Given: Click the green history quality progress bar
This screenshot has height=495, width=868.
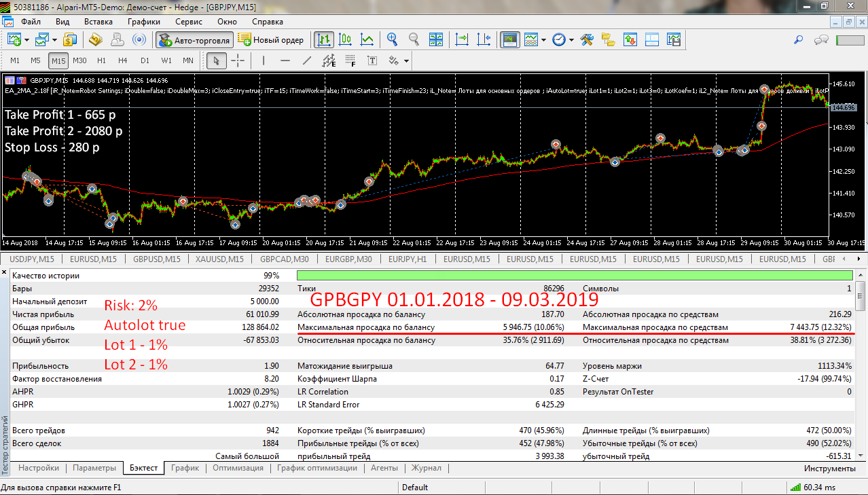Looking at the screenshot, I should pos(575,275).
